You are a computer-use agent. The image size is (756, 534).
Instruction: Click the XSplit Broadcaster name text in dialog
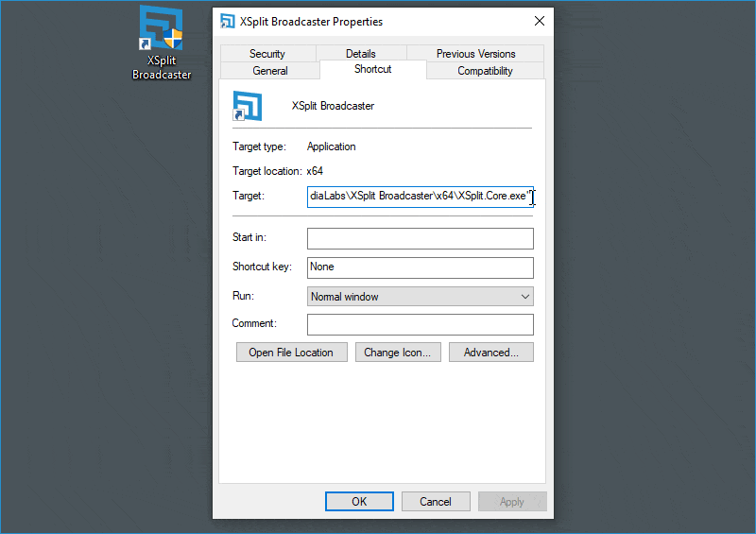pyautogui.click(x=333, y=106)
